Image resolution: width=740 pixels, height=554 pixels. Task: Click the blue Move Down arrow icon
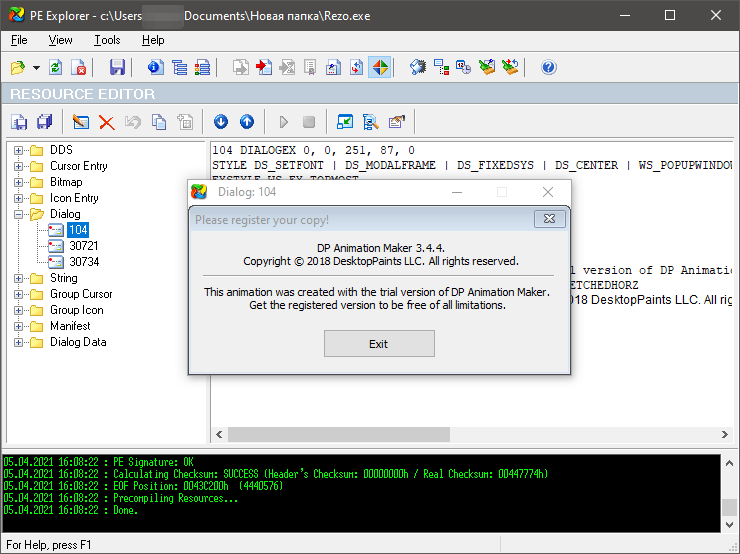click(x=221, y=122)
